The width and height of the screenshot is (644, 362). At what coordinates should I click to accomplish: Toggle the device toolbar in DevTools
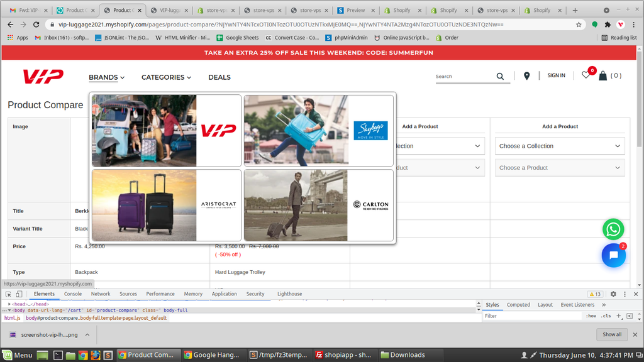tap(19, 294)
